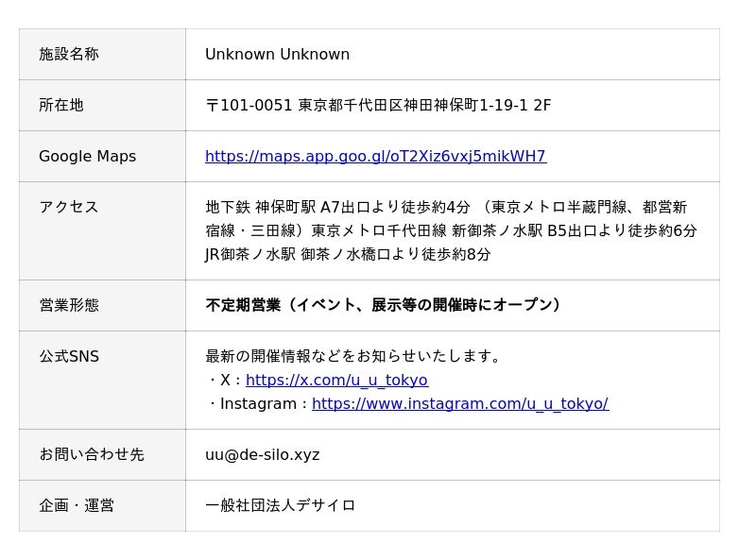Screen dimensions: 756x560
Task: Open the Google Maps short link
Action: pyautogui.click(x=375, y=157)
